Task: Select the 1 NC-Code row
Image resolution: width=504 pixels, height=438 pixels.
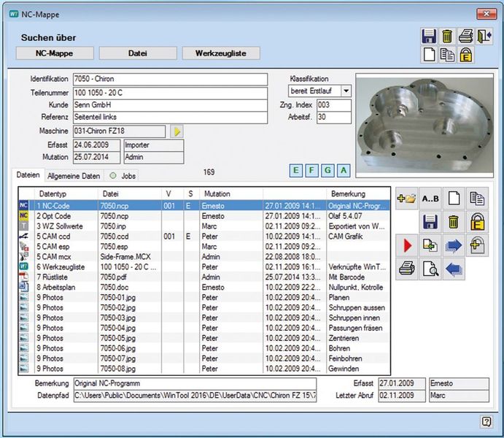Action: click(x=204, y=206)
